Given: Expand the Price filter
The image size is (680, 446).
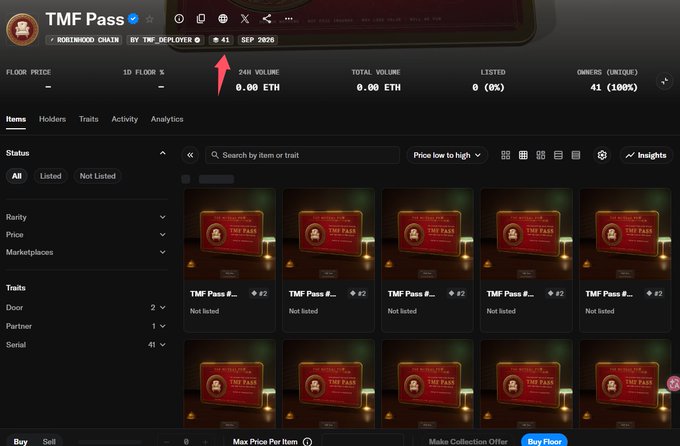Looking at the screenshot, I should click(86, 235).
